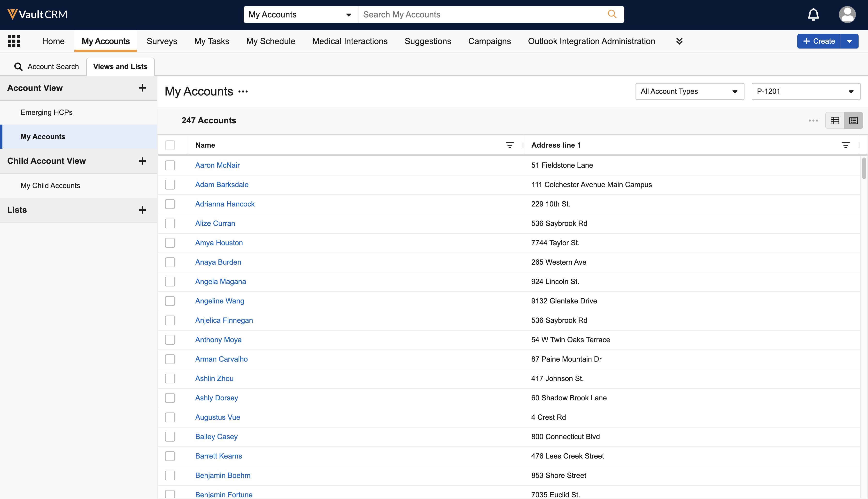Viewport: 868px width, 499px height.
Task: Check the box for Aaron McNair
Action: [x=170, y=165]
